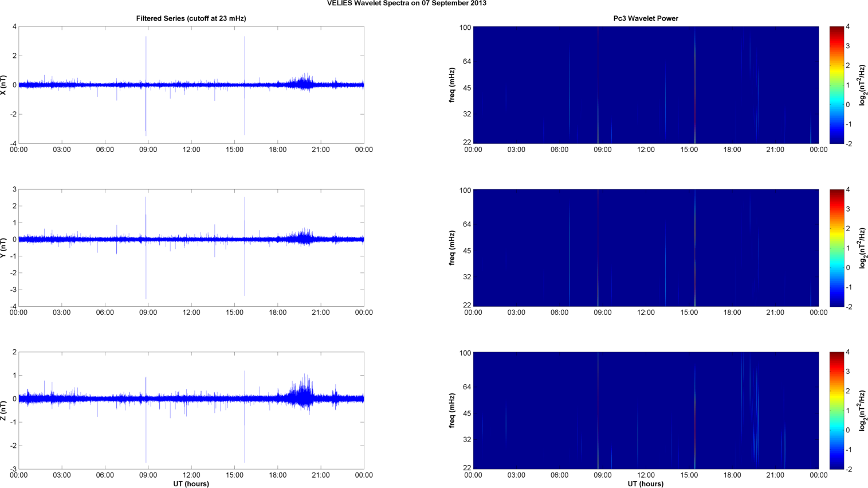Select the 'Pc3 Wavelet Power' heading
Screen dimensions: 868x488
646,18
